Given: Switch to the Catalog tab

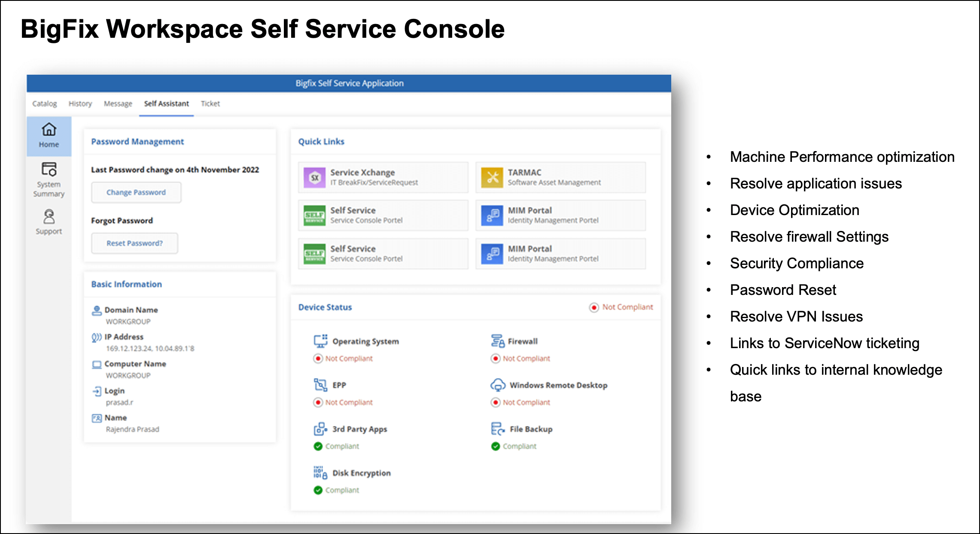Looking at the screenshot, I should [45, 103].
